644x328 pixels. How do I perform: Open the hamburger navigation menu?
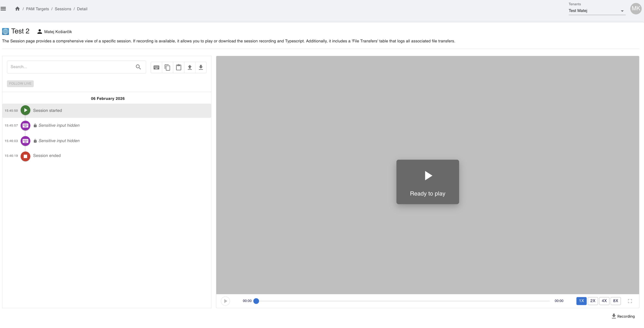(x=3, y=9)
